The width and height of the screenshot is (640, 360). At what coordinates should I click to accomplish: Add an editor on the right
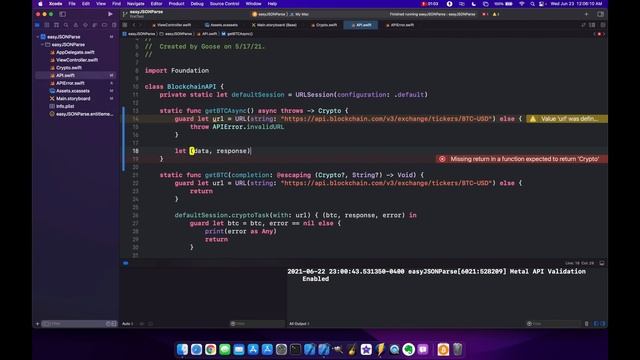602,25
